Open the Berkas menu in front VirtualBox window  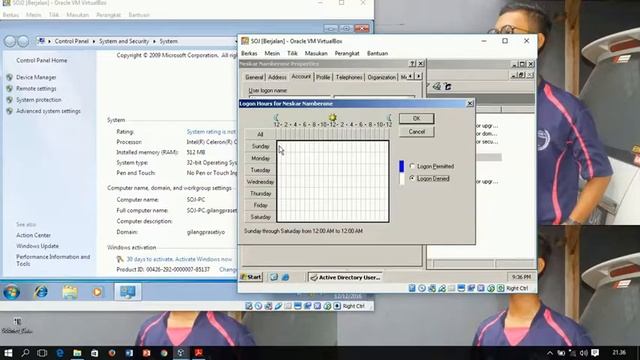click(249, 53)
